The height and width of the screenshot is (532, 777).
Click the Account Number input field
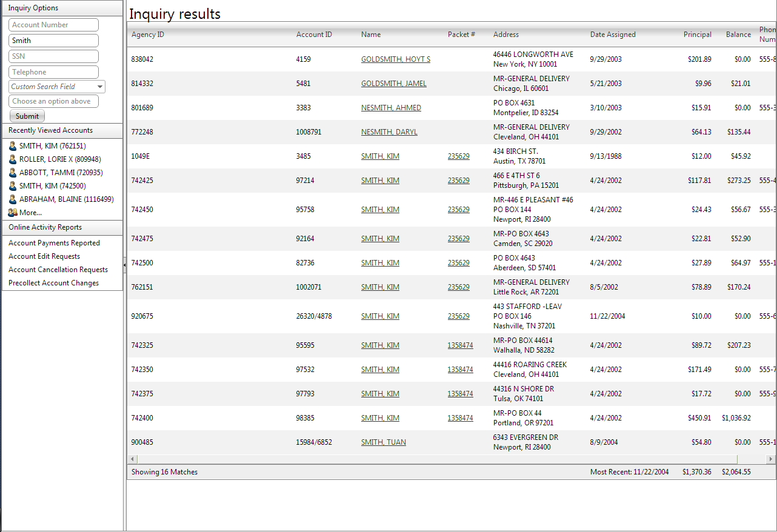click(53, 25)
